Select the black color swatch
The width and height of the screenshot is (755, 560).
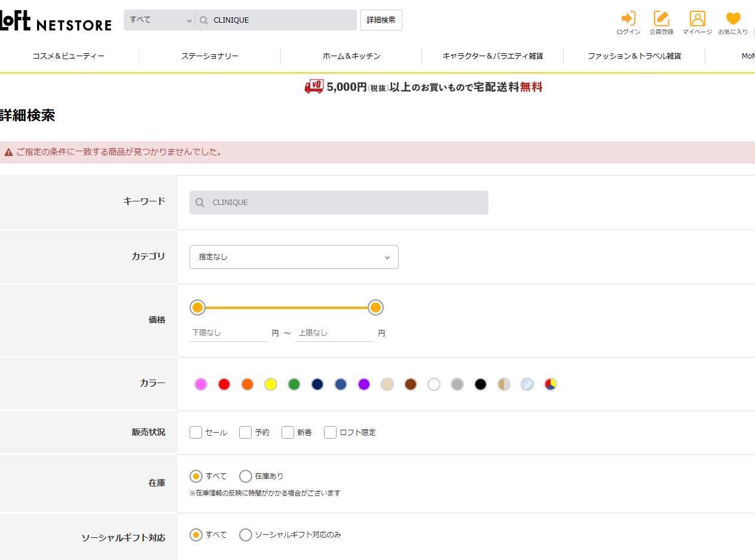pyautogui.click(x=481, y=384)
